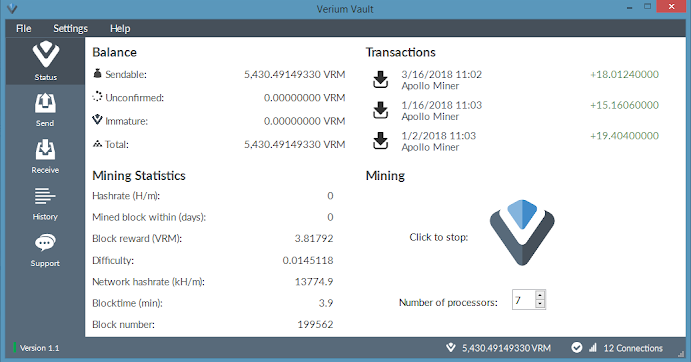The height and width of the screenshot is (362, 691).
Task: Close the Verium Vault window
Action: click(672, 7)
